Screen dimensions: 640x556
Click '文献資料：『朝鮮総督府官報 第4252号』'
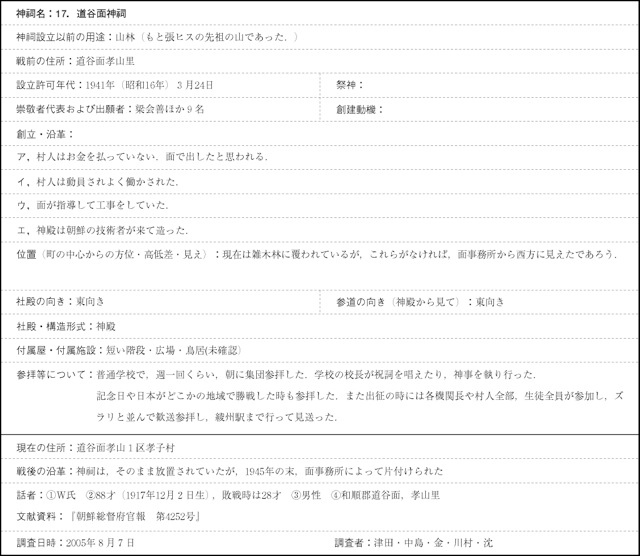click(108, 517)
